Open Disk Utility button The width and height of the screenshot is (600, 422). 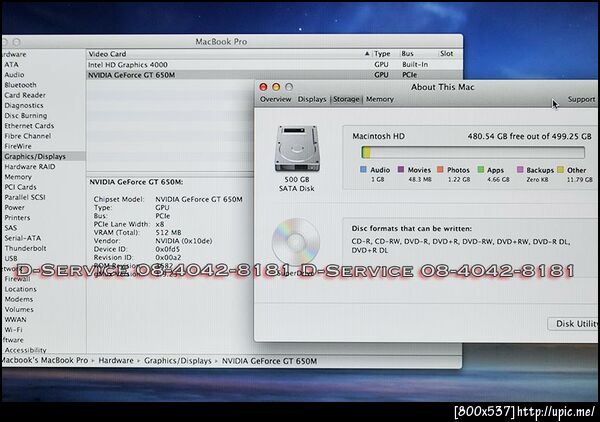[573, 324]
